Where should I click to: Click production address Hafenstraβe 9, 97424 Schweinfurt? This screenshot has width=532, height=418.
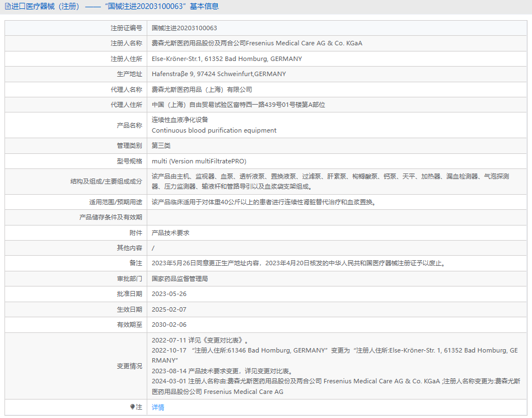[219, 74]
